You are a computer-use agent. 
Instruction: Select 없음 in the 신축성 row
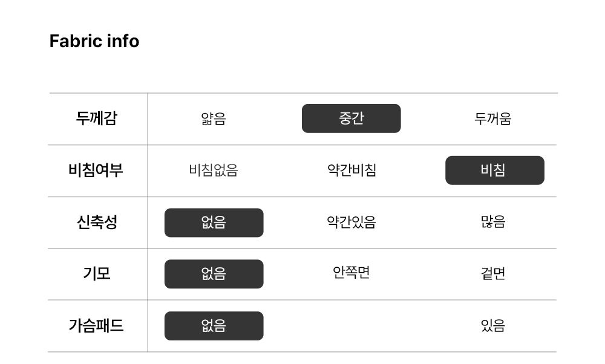[214, 223]
